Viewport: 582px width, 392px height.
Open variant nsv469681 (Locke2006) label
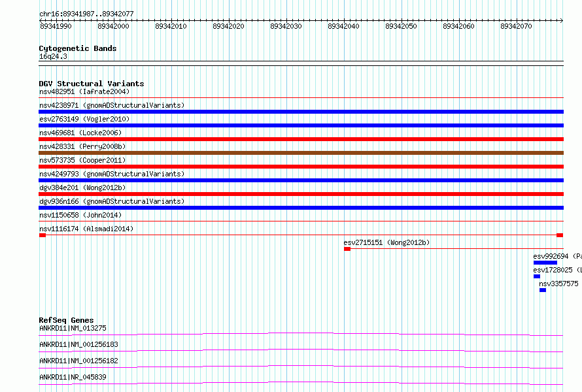tap(80, 133)
